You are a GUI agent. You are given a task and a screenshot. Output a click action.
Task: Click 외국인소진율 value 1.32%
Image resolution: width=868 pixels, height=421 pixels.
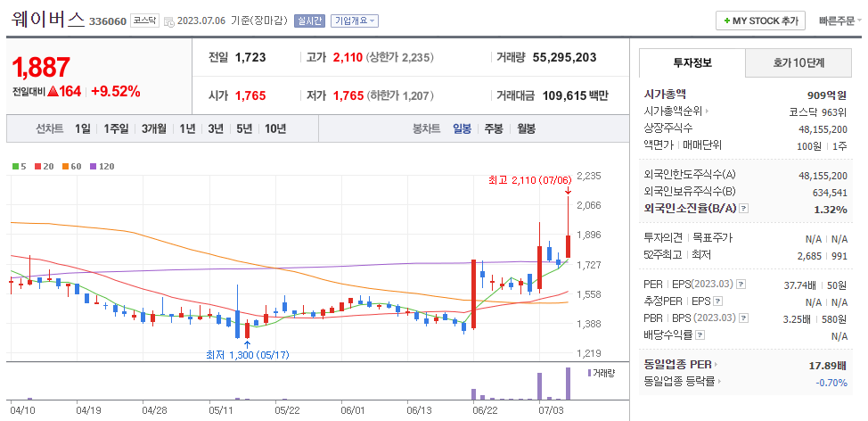coord(831,210)
